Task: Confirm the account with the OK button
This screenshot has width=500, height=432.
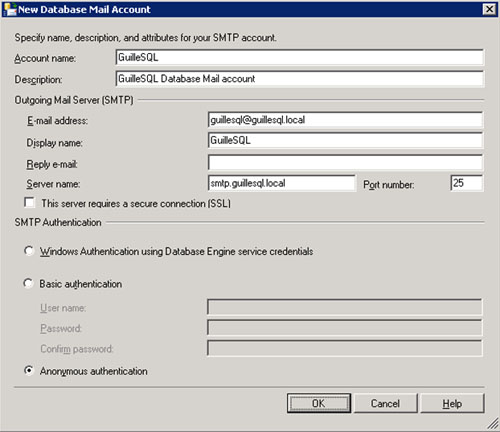Action: tap(319, 403)
